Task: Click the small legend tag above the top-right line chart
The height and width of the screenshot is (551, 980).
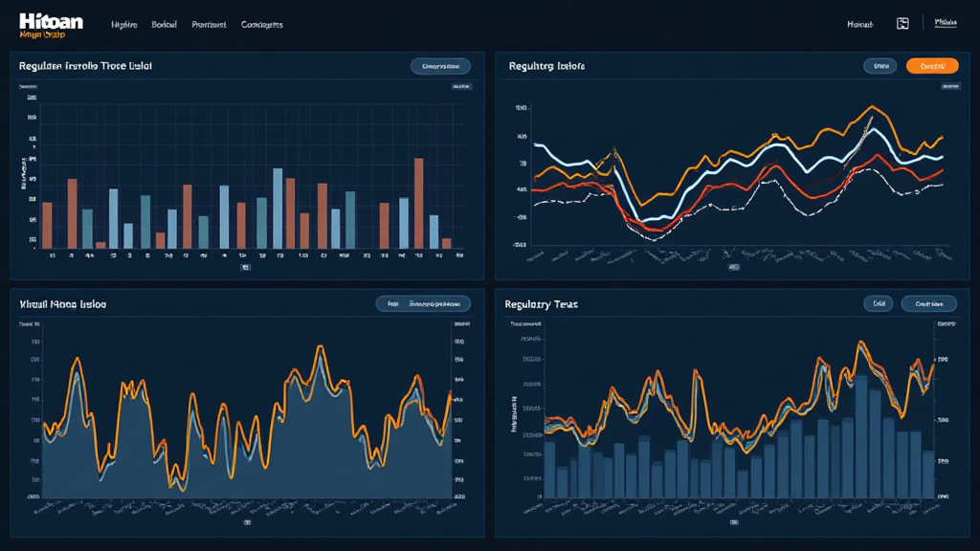Action: tap(949, 86)
